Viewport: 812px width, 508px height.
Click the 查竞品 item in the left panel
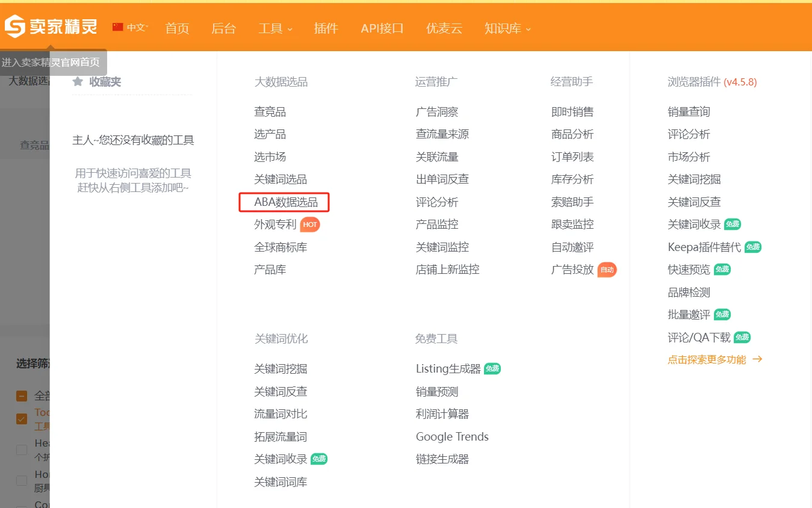(x=35, y=144)
